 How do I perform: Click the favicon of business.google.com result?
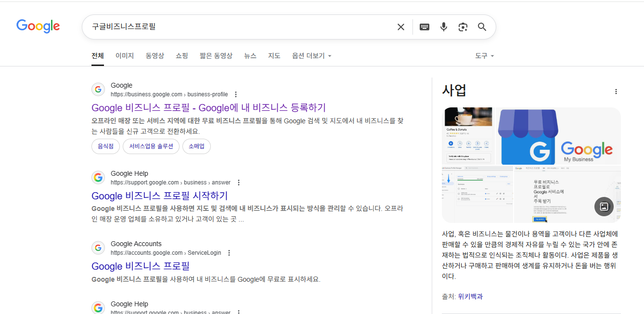(x=98, y=90)
